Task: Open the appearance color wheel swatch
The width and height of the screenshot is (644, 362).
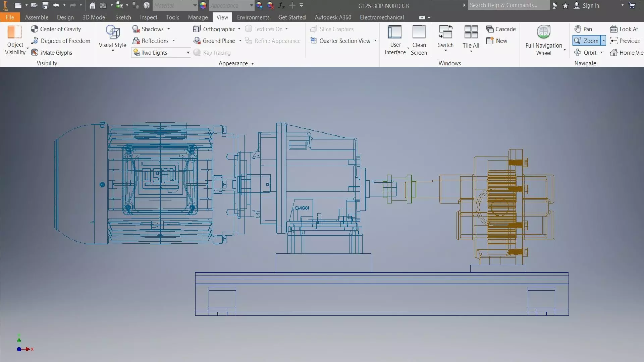Action: coord(203,5)
